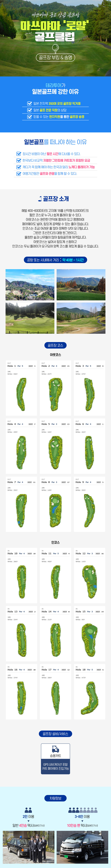Toggle the 골프 전문 직원의 상담 checkbox
The width and height of the screenshot is (111, 868).
[30, 110]
